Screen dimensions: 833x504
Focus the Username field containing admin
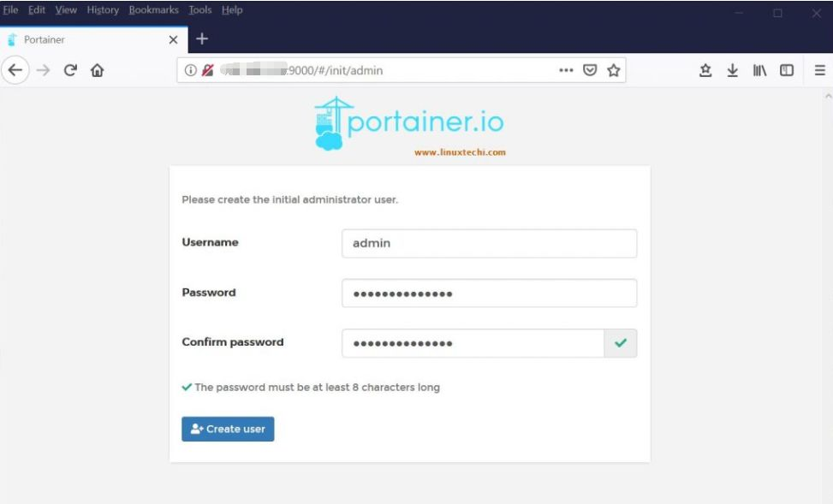(x=490, y=243)
